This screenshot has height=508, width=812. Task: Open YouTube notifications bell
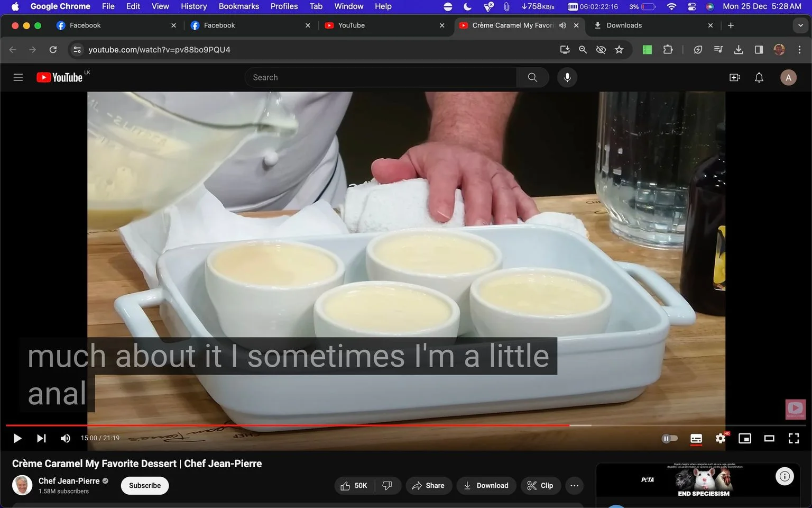[x=759, y=77]
